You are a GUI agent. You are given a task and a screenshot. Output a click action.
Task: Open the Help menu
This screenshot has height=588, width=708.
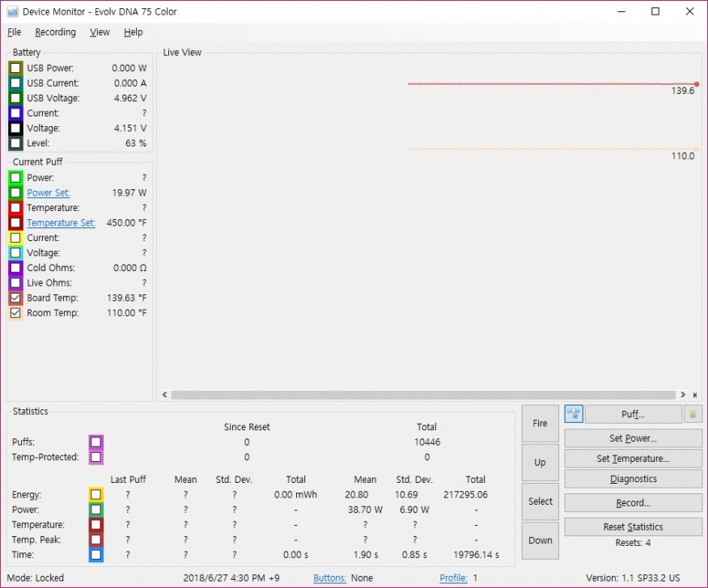click(134, 32)
